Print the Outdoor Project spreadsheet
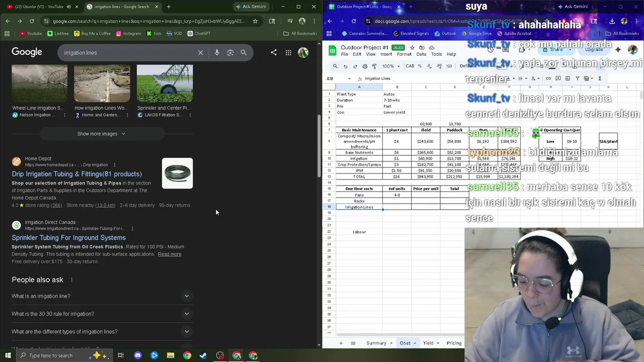 pos(365,66)
